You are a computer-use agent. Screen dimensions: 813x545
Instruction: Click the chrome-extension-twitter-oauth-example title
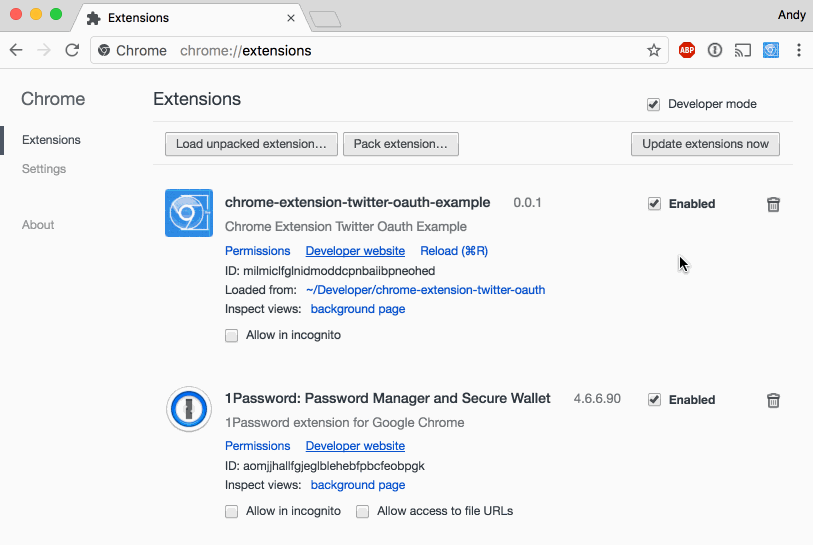(x=358, y=202)
